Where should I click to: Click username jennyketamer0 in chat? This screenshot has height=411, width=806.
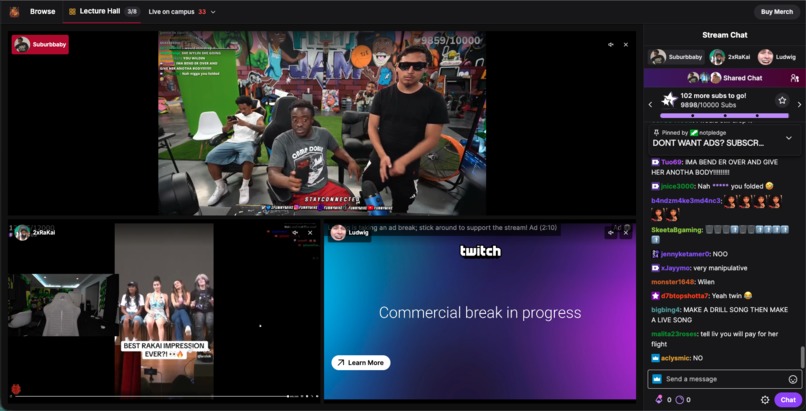[x=685, y=254]
